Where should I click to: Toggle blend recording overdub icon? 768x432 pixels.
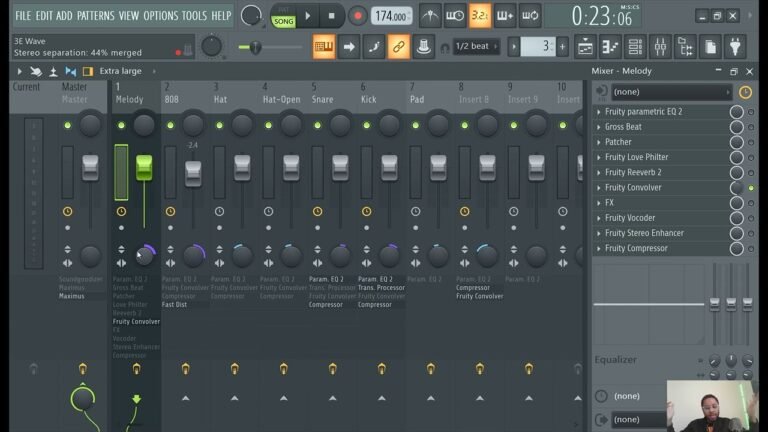tap(504, 16)
